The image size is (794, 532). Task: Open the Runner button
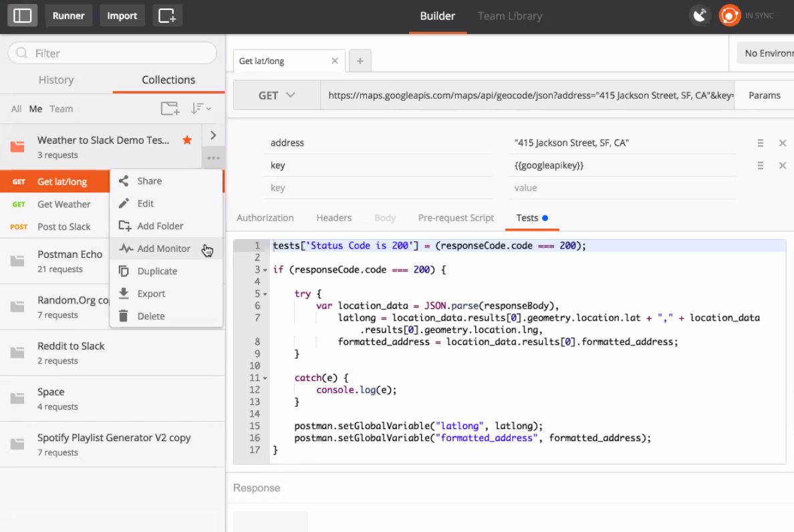[68, 15]
